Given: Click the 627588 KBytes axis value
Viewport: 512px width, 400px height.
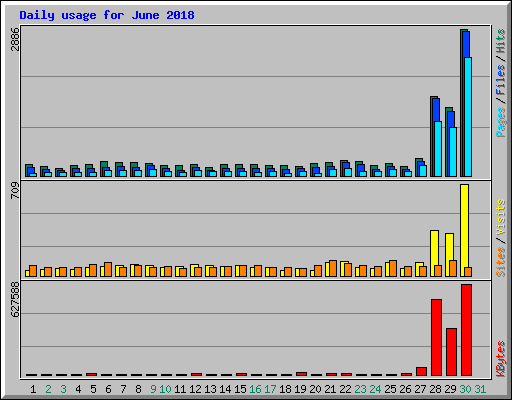Looking at the screenshot, I should point(15,299).
